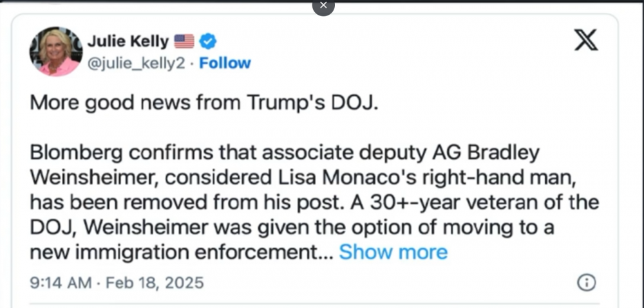Expand the tweet with Show more

(x=393, y=252)
